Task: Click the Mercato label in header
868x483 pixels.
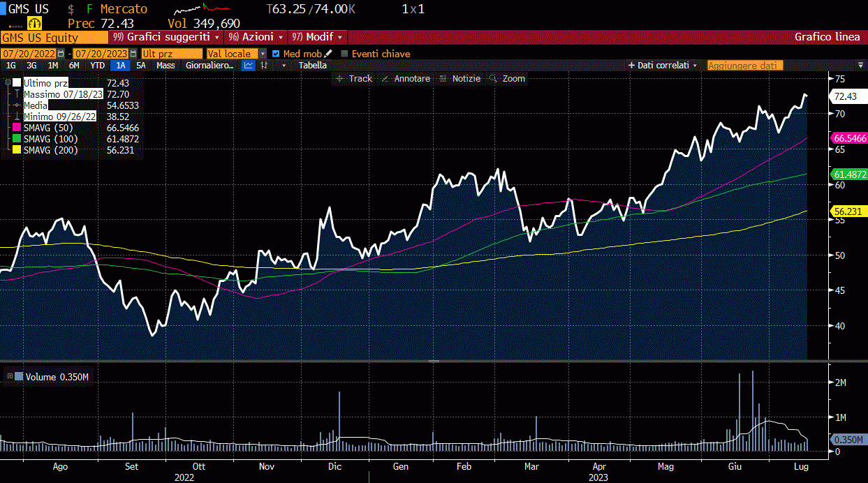Action: (x=124, y=9)
